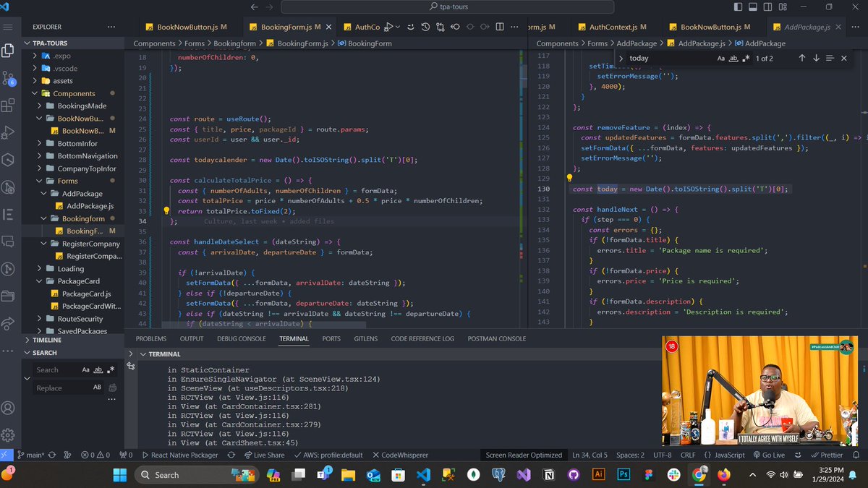
Task: Click the split editor icon in editor toolbar
Action: 501,27
